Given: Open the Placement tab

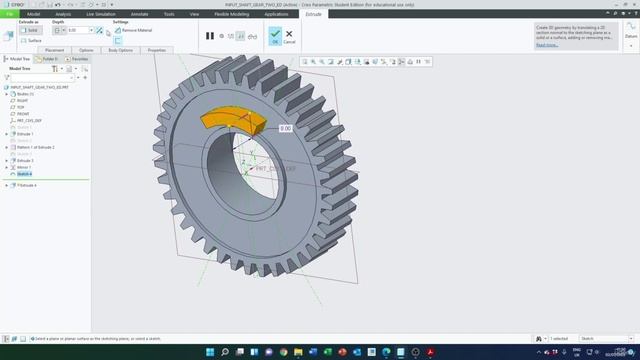Looking at the screenshot, I should tap(54, 50).
